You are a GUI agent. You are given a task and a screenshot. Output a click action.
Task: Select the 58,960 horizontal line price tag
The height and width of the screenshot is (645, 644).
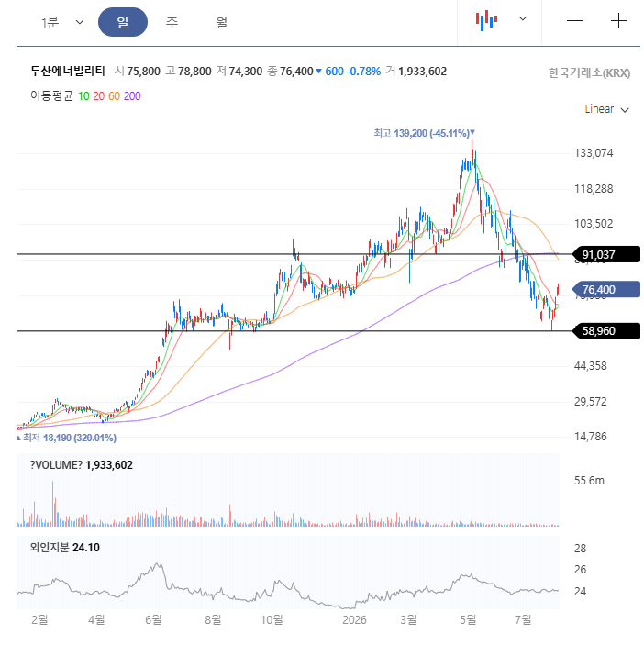pyautogui.click(x=606, y=331)
